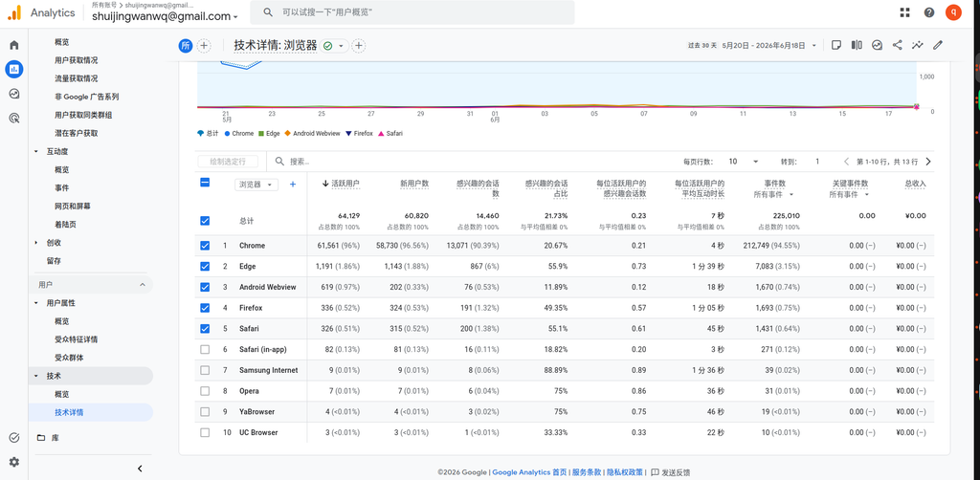
Task: Open 用户获取情况 in the sidebar
Action: tap(77, 60)
